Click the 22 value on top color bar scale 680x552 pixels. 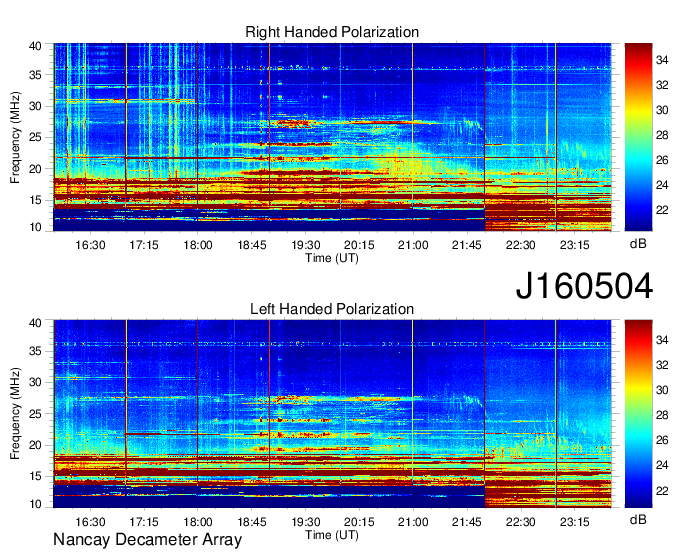(662, 210)
